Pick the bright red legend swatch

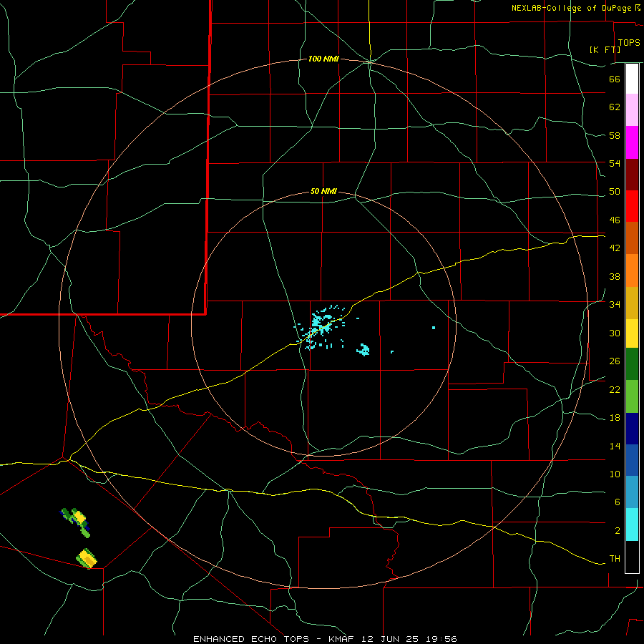coord(632,206)
